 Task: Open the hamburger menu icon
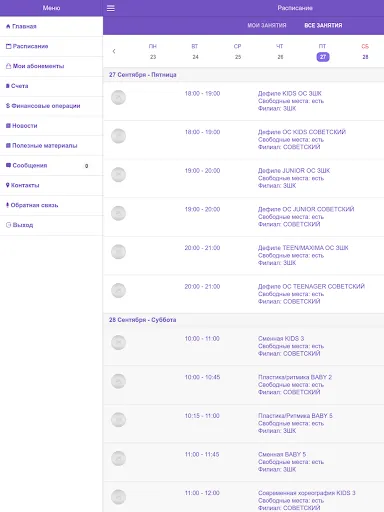pos(111,8)
